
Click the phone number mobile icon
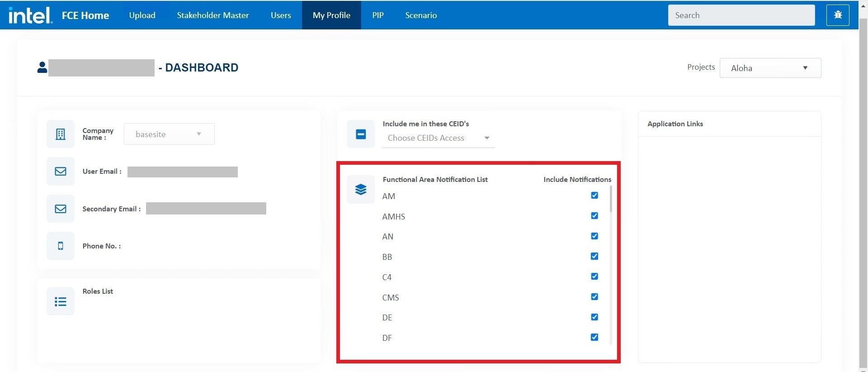61,246
